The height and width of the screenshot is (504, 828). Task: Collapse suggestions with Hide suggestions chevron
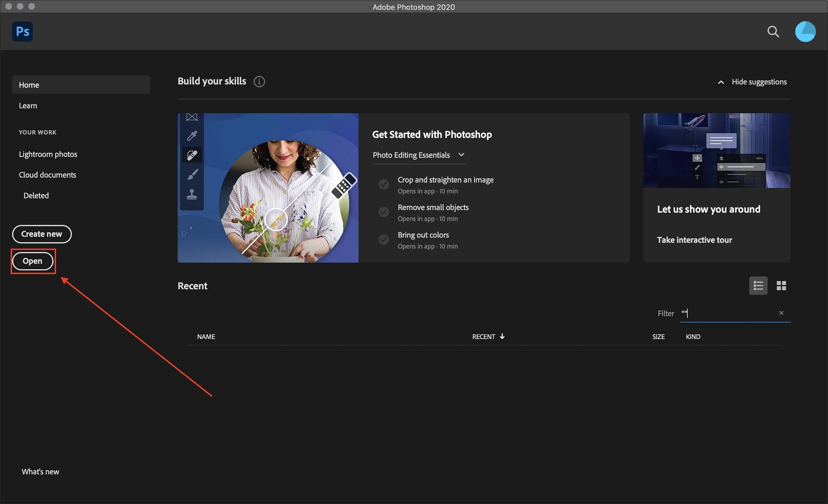721,82
